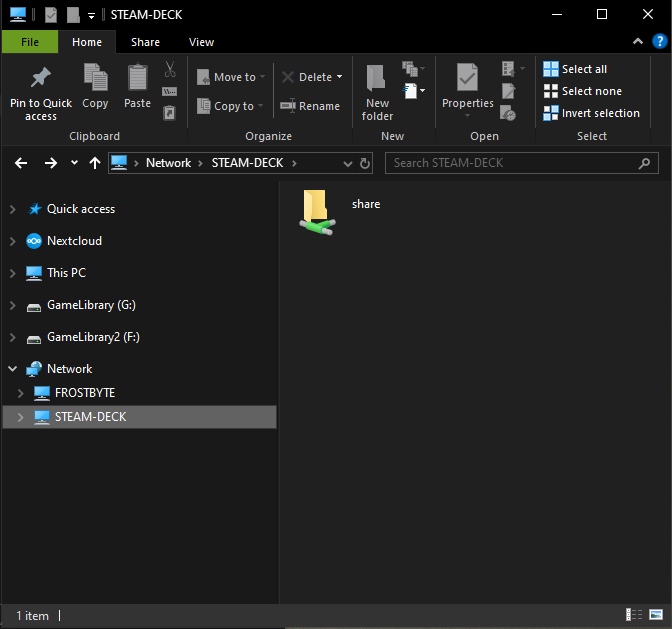Expand the This PC tree node
The height and width of the screenshot is (629, 672).
click(x=12, y=273)
